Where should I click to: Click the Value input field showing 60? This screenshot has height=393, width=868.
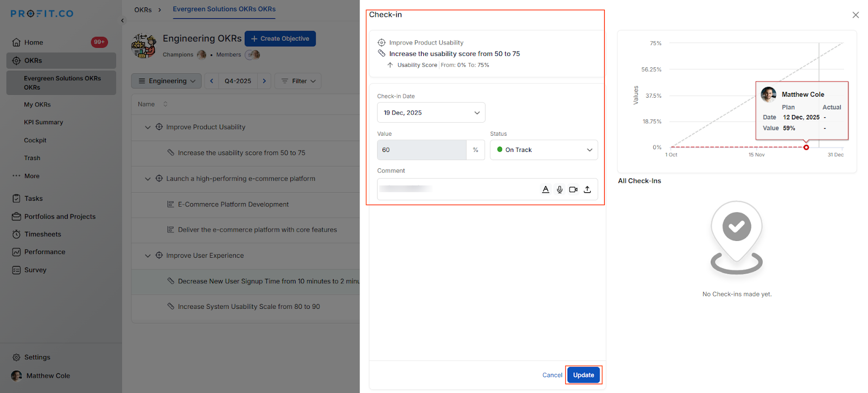[422, 150]
